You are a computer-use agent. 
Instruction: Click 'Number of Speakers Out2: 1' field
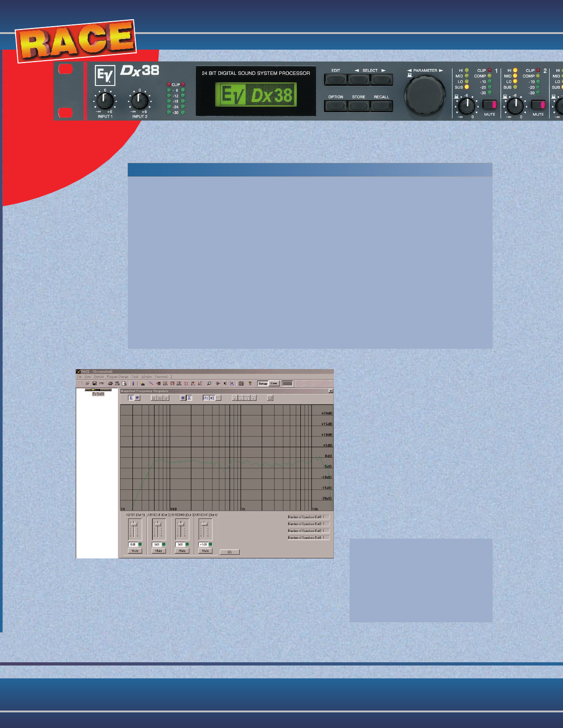[x=309, y=531]
